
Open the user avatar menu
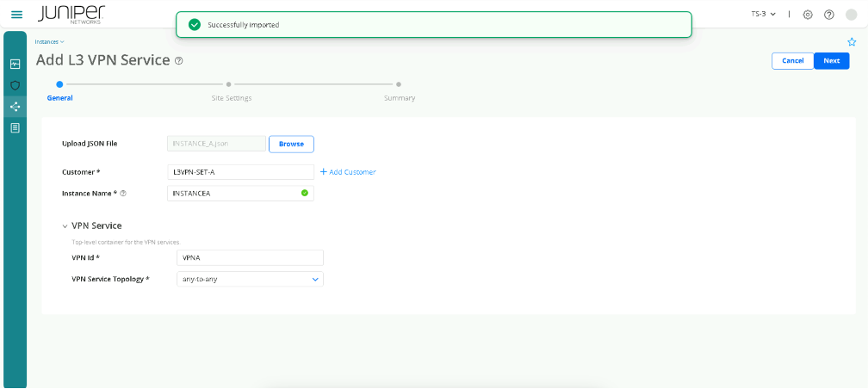pyautogui.click(x=852, y=15)
